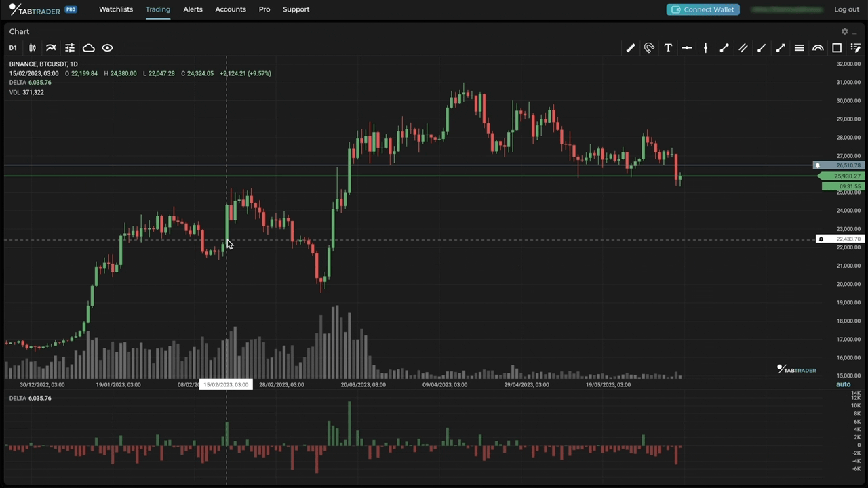
Task: Click the Log out link
Action: coord(846,9)
